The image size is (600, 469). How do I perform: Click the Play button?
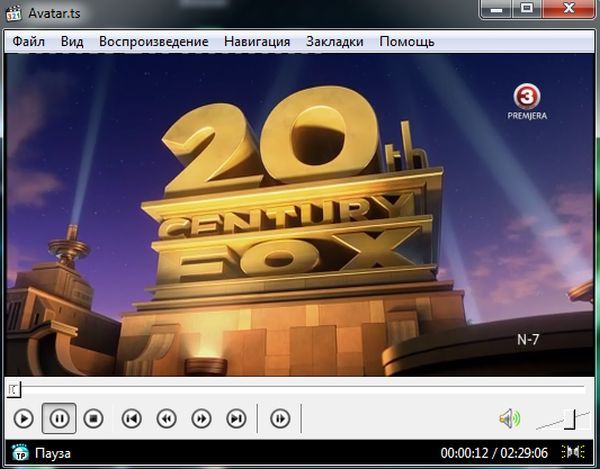coord(24,419)
